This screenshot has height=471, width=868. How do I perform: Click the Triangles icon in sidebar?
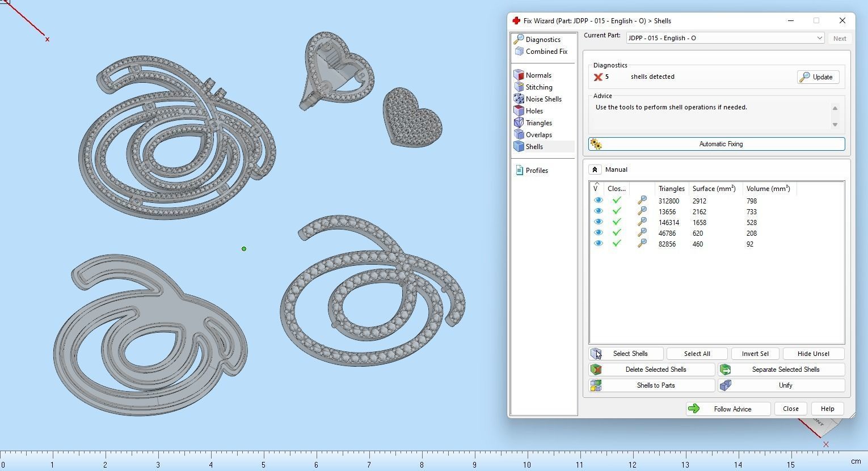click(519, 122)
